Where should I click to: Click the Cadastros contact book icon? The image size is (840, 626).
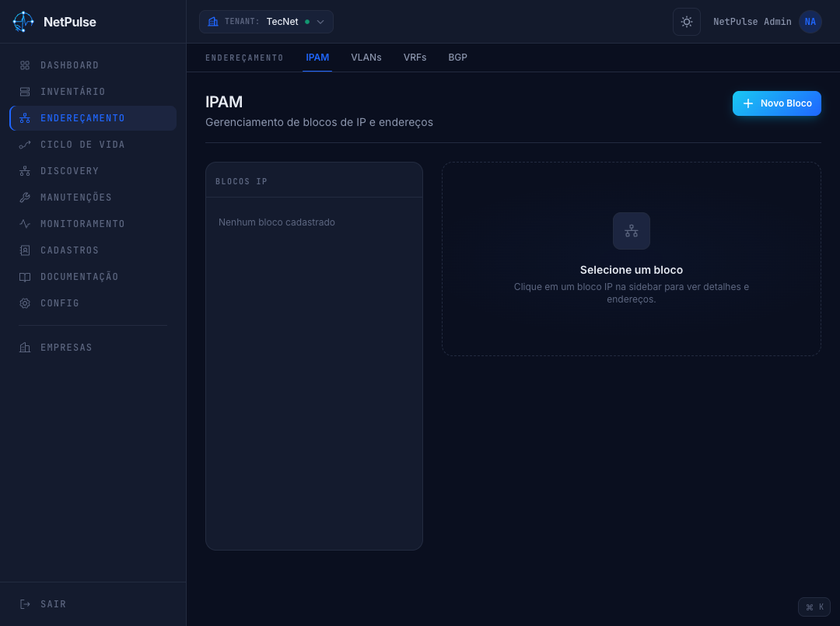(x=25, y=250)
